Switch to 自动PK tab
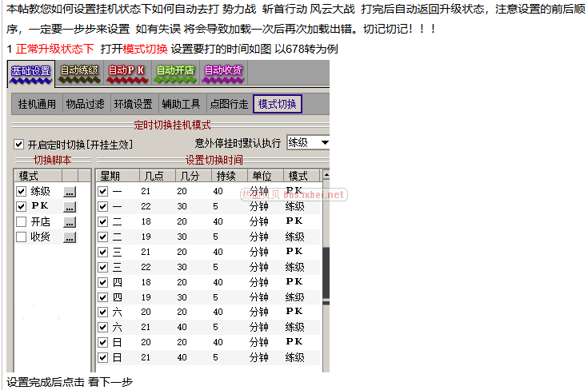 [x=126, y=72]
